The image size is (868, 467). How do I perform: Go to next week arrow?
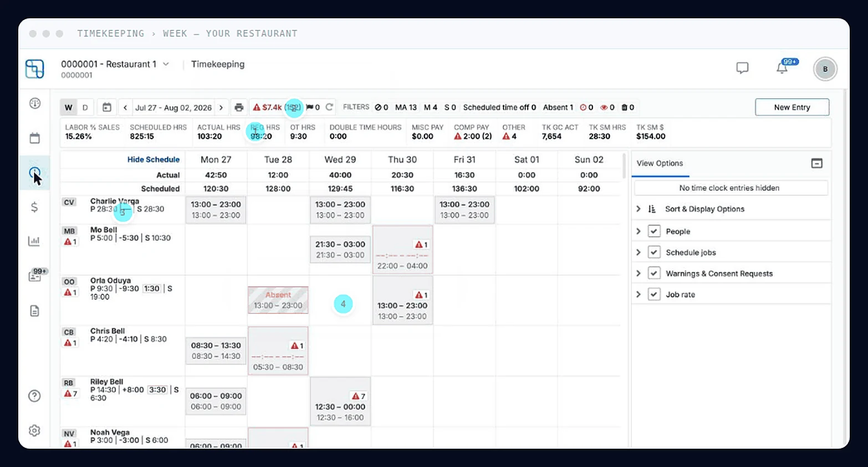pos(221,108)
